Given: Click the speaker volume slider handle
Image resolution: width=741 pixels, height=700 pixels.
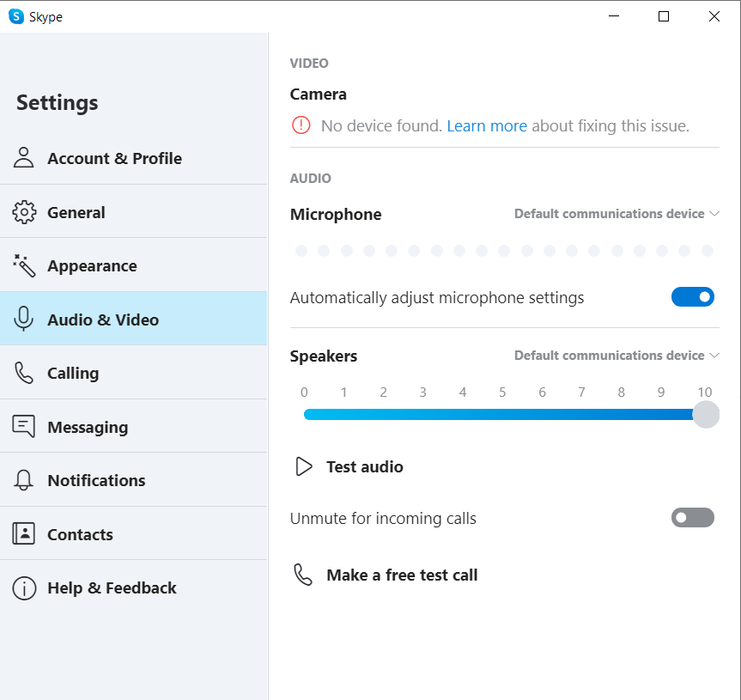Looking at the screenshot, I should [705, 415].
